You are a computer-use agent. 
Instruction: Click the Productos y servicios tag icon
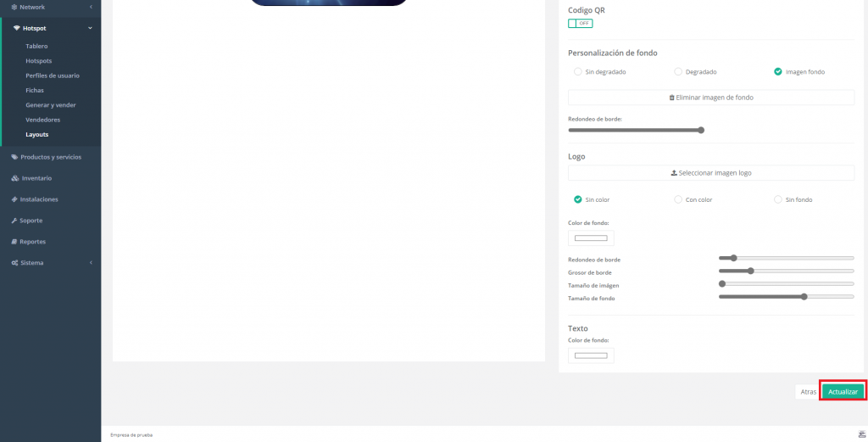pyautogui.click(x=14, y=157)
